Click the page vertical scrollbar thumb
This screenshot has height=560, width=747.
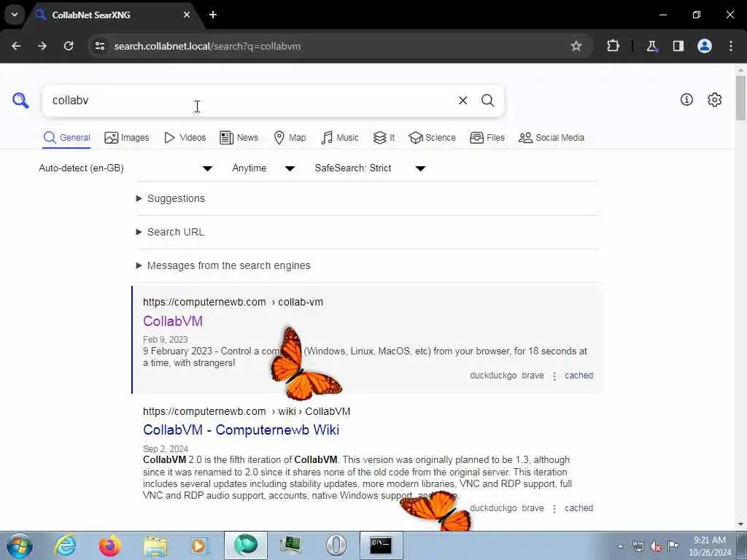(740, 98)
